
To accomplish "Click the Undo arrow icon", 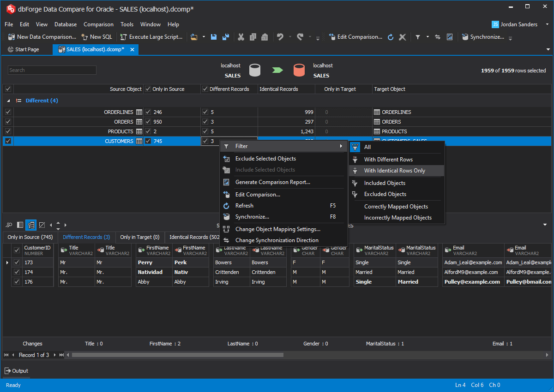I will click(280, 37).
